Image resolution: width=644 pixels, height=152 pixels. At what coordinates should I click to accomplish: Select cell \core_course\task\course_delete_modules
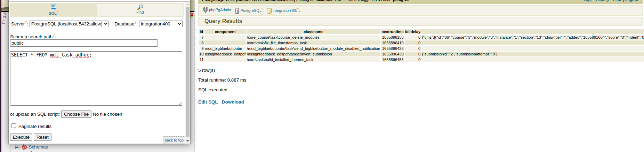pyautogui.click(x=313, y=37)
